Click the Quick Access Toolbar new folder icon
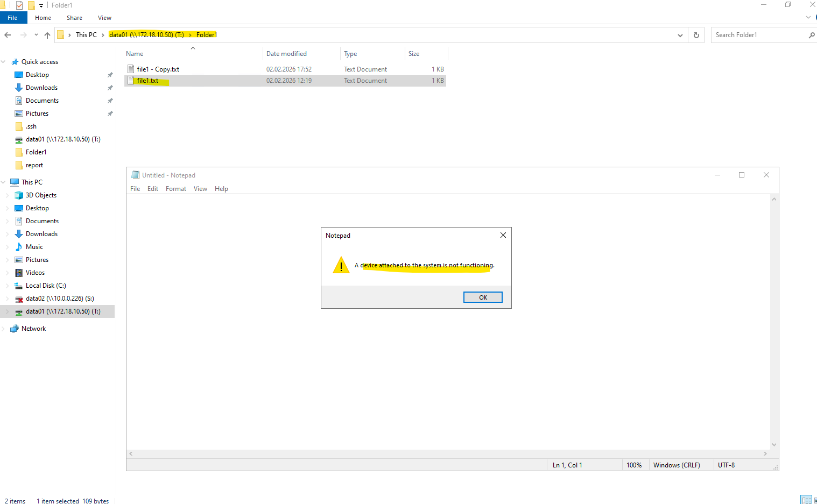Image resolution: width=817 pixels, height=504 pixels. click(31, 5)
